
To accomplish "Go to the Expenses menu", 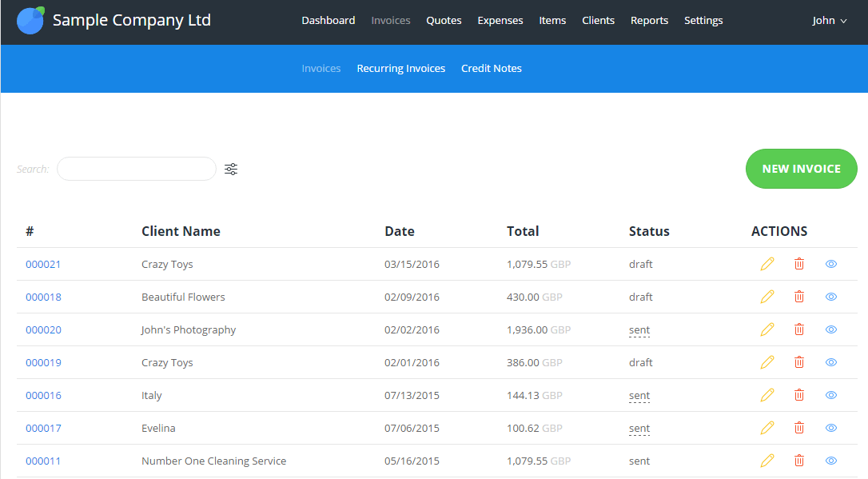I will coord(500,21).
